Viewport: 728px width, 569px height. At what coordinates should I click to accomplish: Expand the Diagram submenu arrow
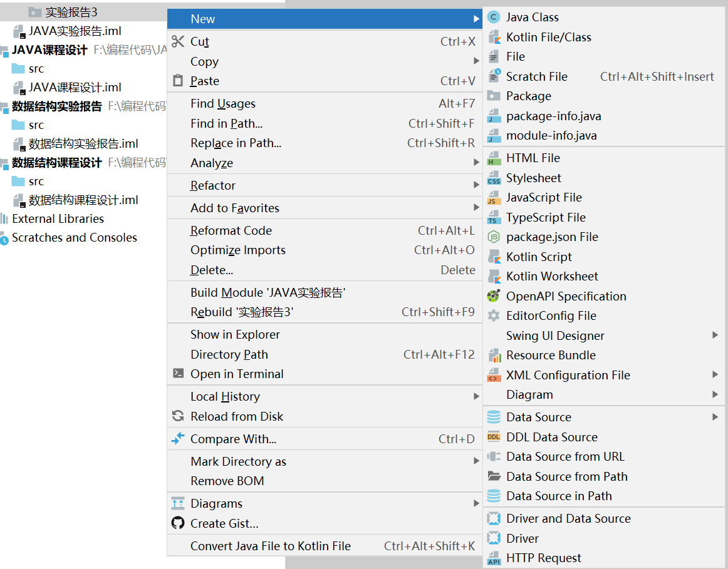(x=715, y=394)
